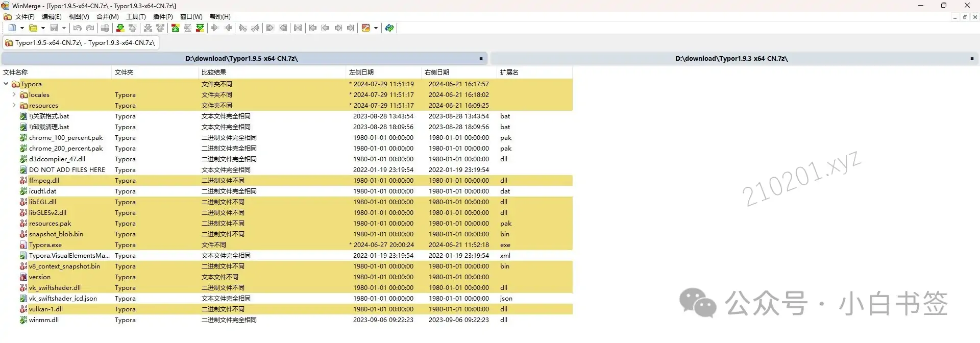Sort by 文件夹 column header

pyautogui.click(x=155, y=72)
